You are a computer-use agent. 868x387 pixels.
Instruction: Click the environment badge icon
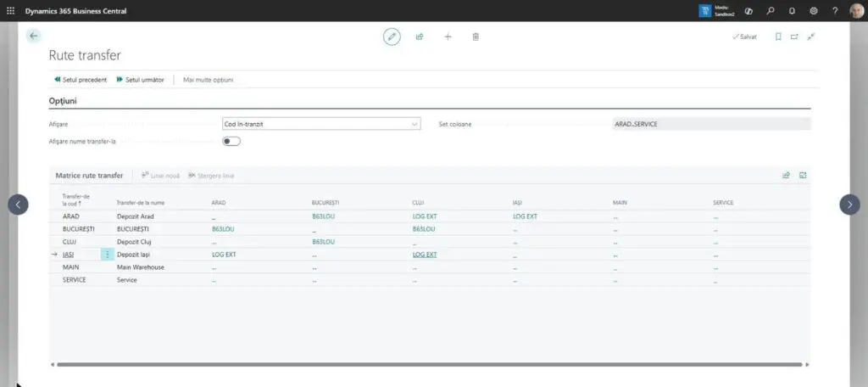click(705, 10)
